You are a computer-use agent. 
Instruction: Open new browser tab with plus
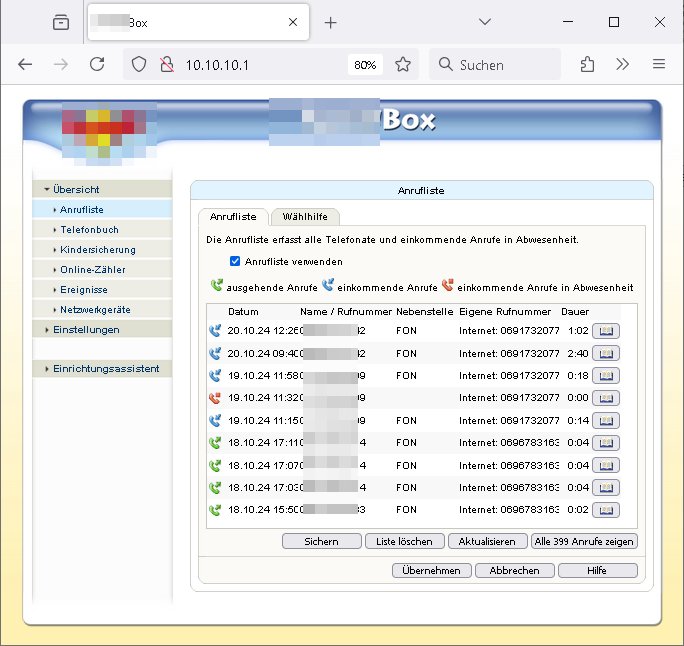click(x=331, y=22)
